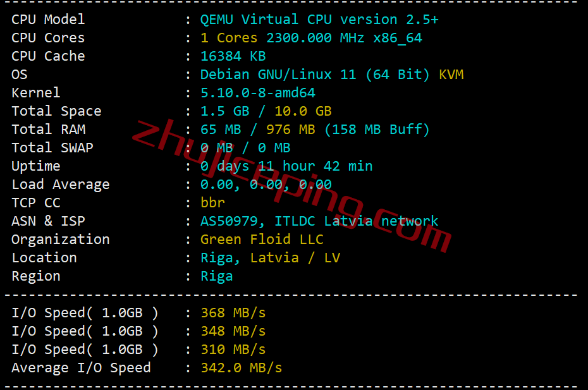This screenshot has width=588, height=390.
Task: Click the CPU Cache 16384 KB value
Action: [233, 56]
